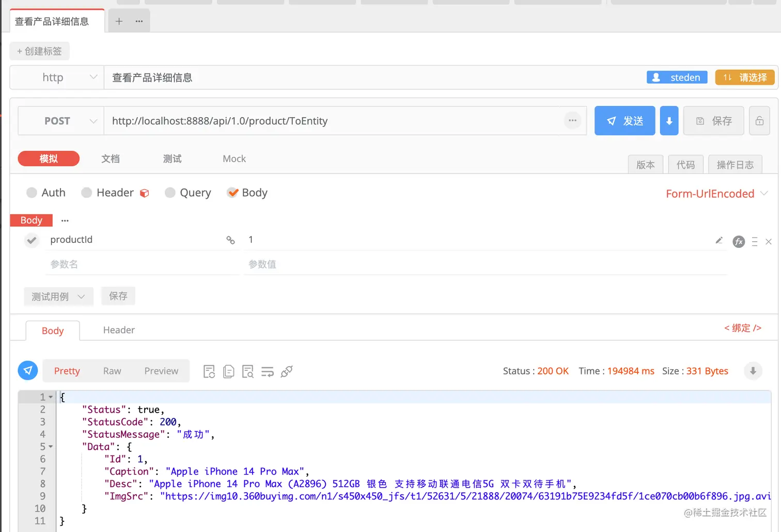Switch to Preview response view
Image resolution: width=781 pixels, height=532 pixels.
[x=161, y=371]
